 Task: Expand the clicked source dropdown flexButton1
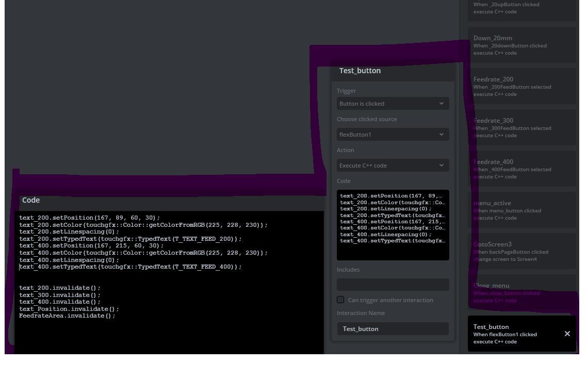393,135
